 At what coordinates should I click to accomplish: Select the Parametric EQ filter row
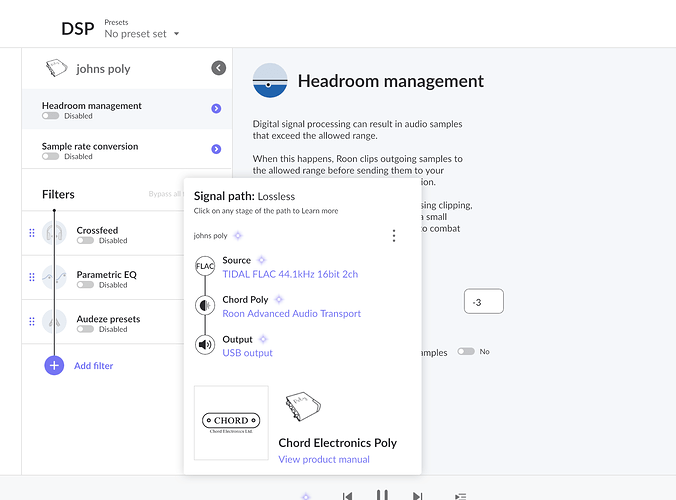coord(103,278)
